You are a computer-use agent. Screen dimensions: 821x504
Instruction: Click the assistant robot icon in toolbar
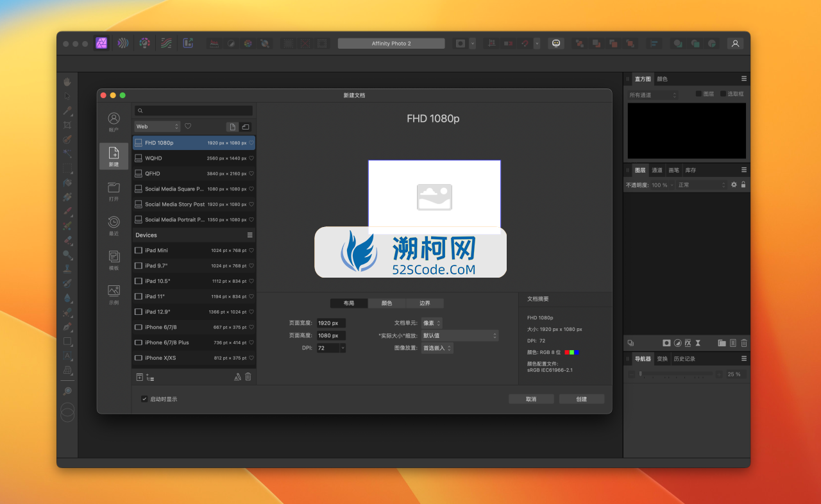pos(556,43)
